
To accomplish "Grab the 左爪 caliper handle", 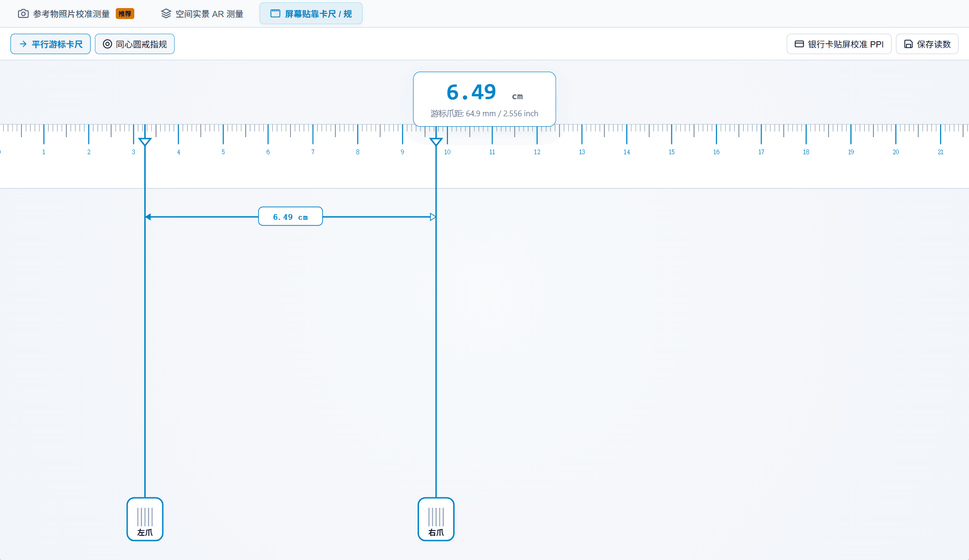I will click(x=145, y=519).
